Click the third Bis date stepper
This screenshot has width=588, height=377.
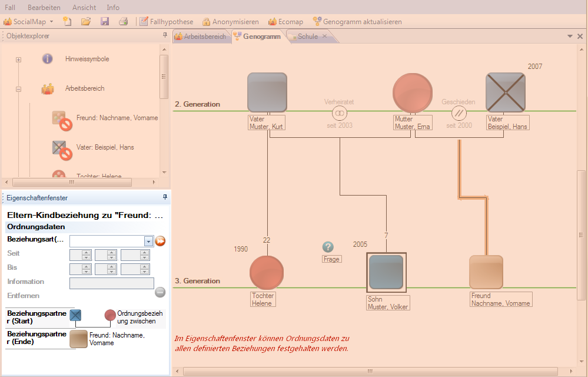145,269
